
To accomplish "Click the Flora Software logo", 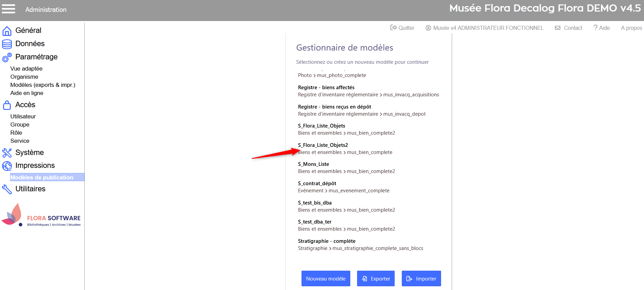I will tap(41, 215).
